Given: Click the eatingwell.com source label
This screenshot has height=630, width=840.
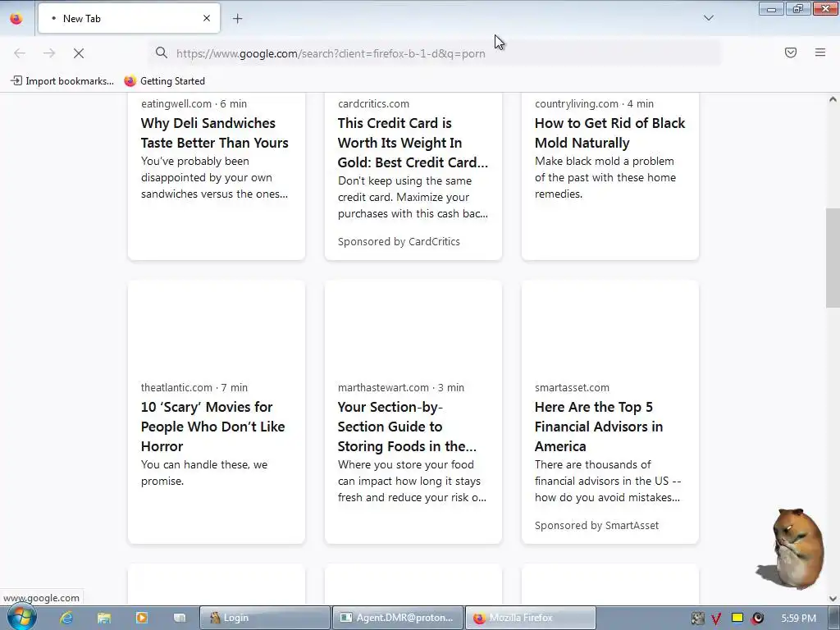Looking at the screenshot, I should (176, 104).
